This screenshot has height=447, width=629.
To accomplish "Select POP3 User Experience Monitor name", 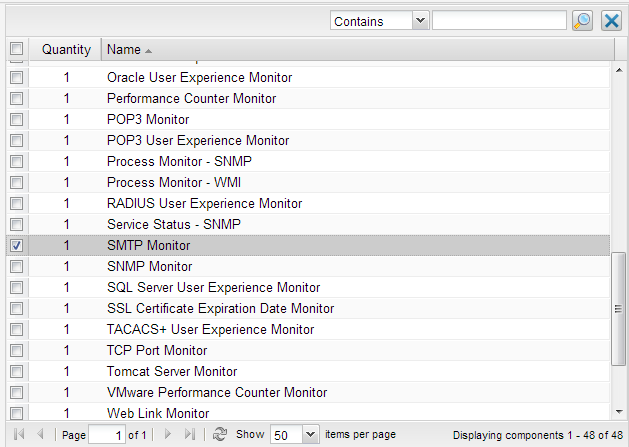I will 198,140.
